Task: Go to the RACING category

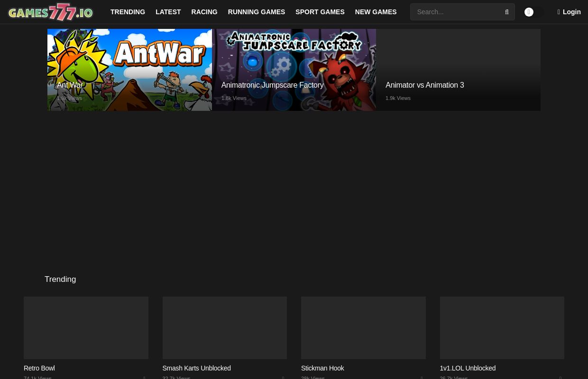Action: (204, 12)
